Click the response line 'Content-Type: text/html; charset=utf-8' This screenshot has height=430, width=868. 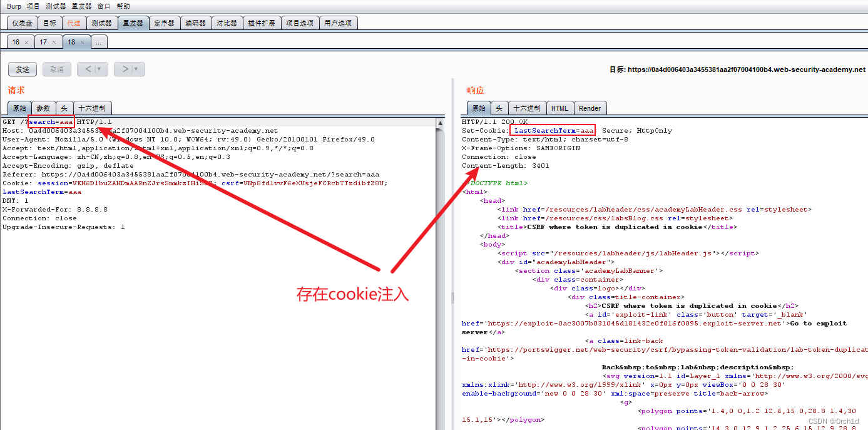point(545,140)
